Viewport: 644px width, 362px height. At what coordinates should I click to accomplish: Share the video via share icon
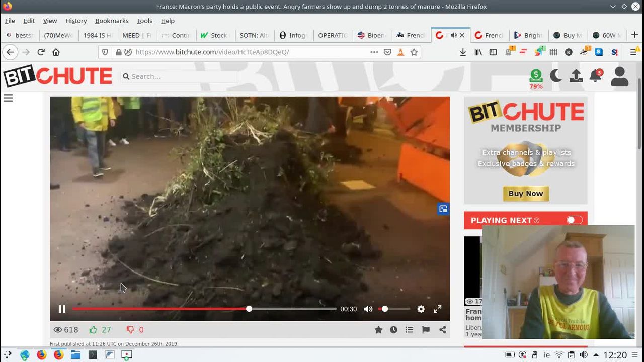[443, 330]
